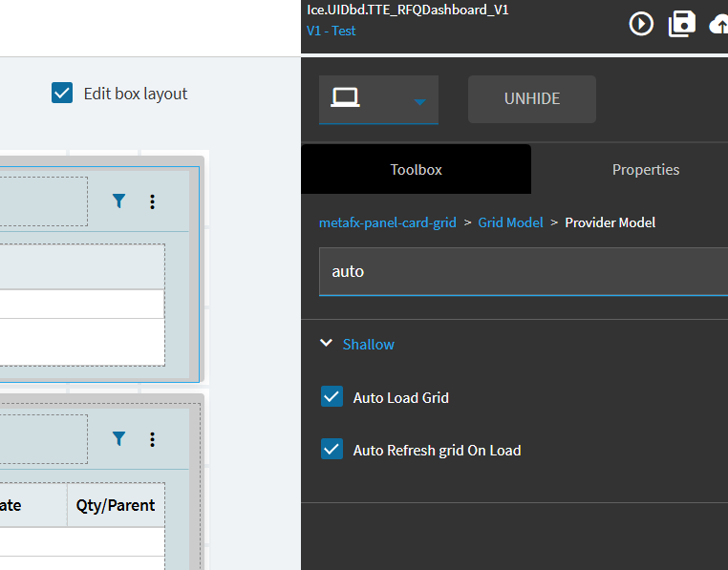Open the laptop device view dropdown
This screenshot has height=570, width=728.
tap(378, 99)
